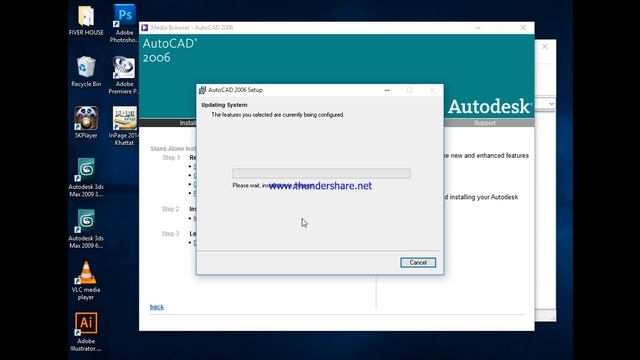Open the Recycle Bin
The height and width of the screenshot is (360, 640).
tap(86, 71)
